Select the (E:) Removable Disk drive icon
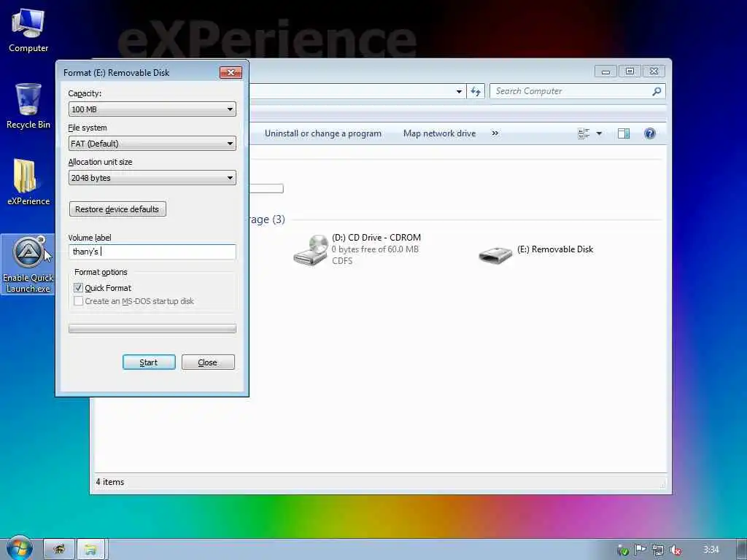The width and height of the screenshot is (747, 560). [x=495, y=254]
